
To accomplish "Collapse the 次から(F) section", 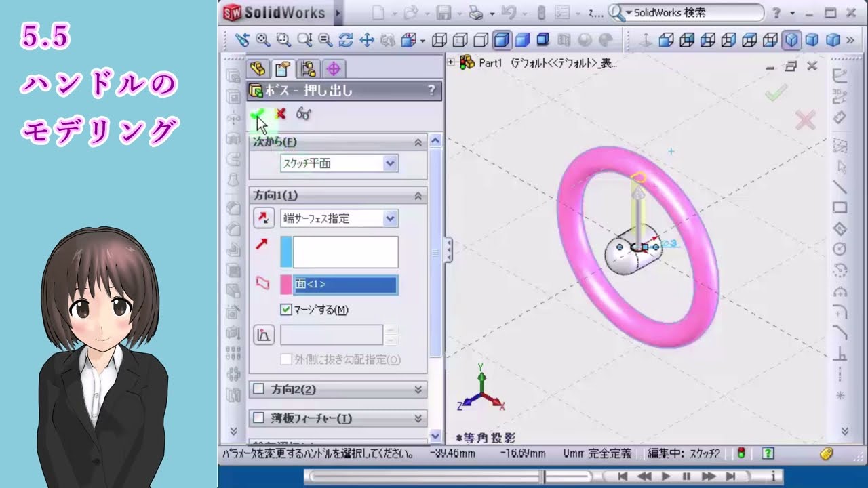I will coord(418,142).
